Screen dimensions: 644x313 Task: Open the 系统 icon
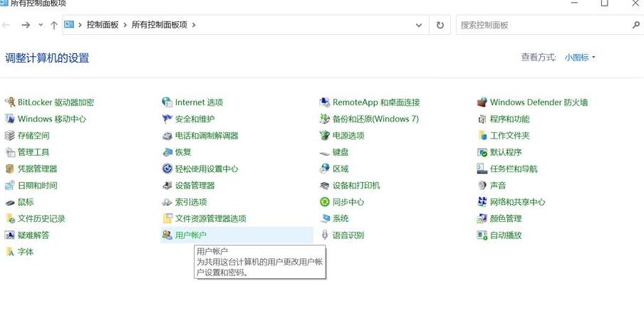click(325, 218)
